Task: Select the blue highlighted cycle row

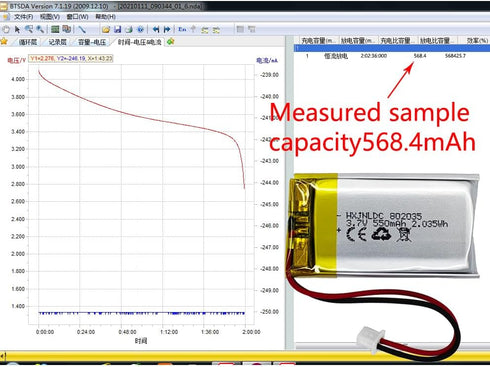Action: (392, 49)
